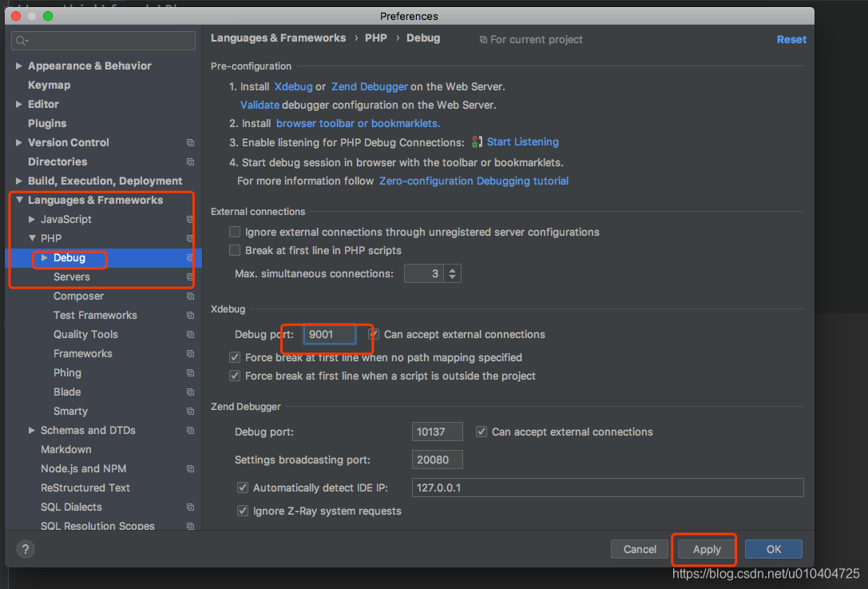The image size is (868, 589).
Task: Click the project-level icon beside Directories
Action: click(190, 161)
